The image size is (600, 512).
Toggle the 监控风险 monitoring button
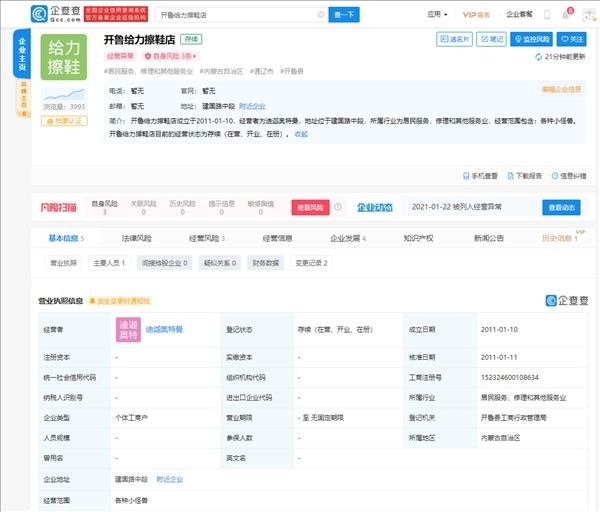coord(530,39)
